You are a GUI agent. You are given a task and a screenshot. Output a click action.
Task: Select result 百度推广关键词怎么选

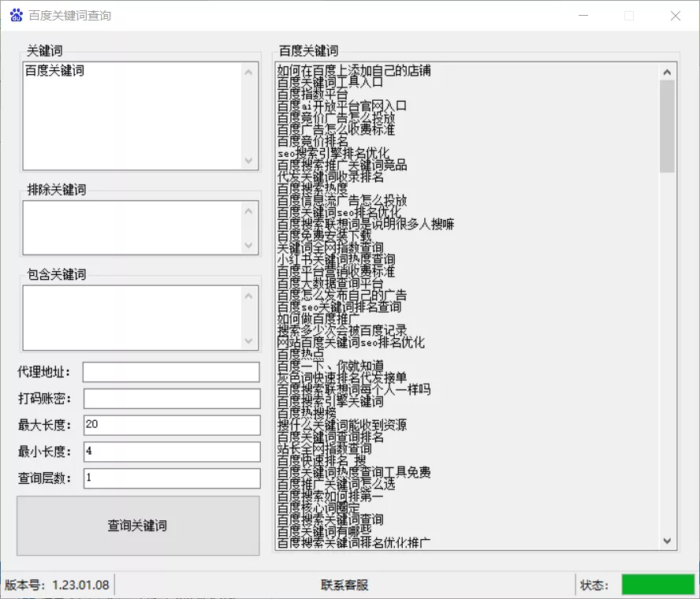[x=336, y=484]
